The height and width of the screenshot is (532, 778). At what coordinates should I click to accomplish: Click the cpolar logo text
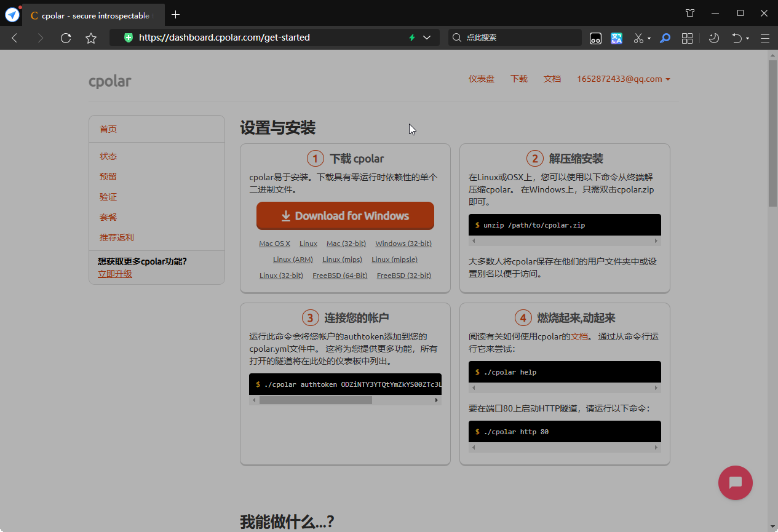click(109, 81)
